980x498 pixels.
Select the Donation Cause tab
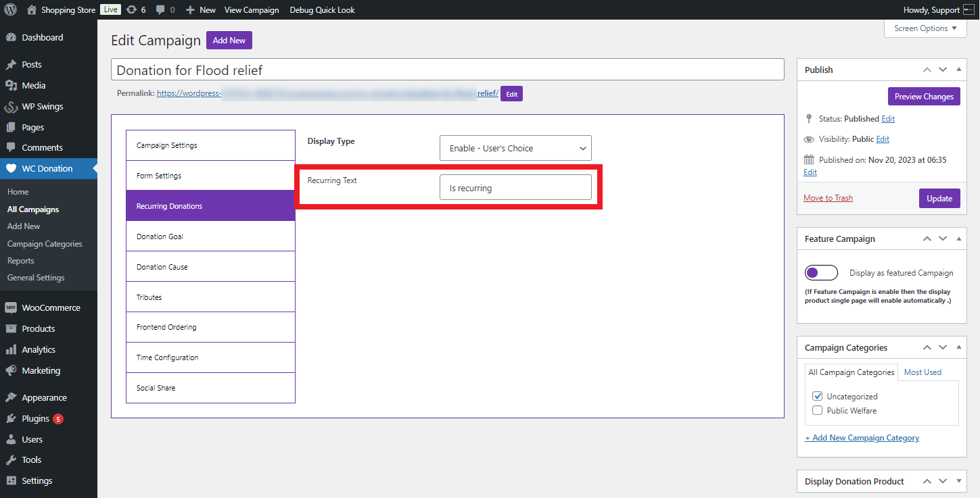[210, 267]
